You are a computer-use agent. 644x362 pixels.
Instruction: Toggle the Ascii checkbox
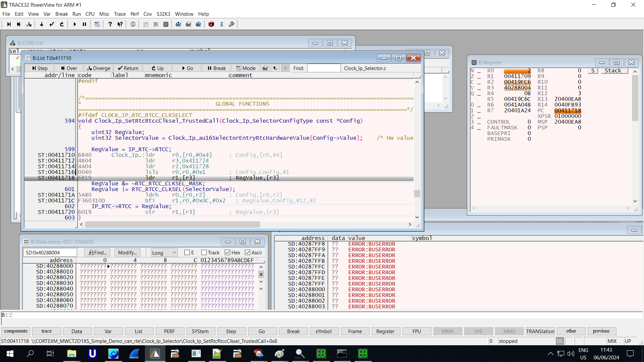click(x=248, y=252)
